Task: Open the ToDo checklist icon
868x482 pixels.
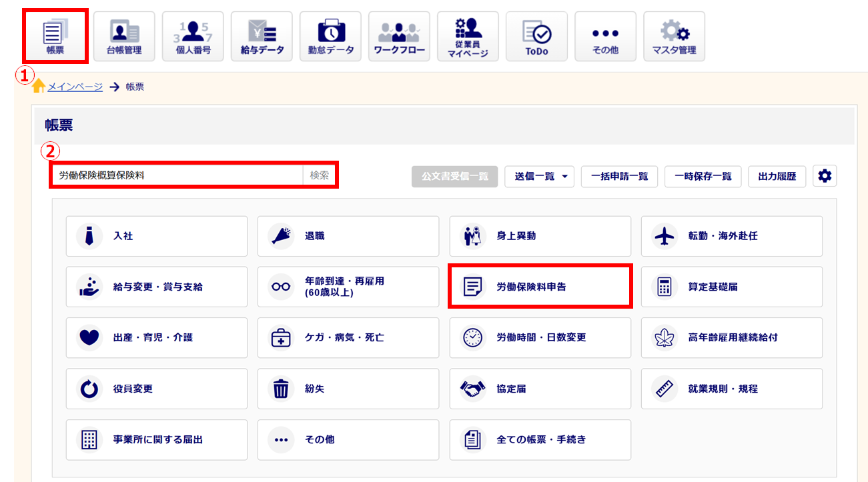Action: point(536,36)
